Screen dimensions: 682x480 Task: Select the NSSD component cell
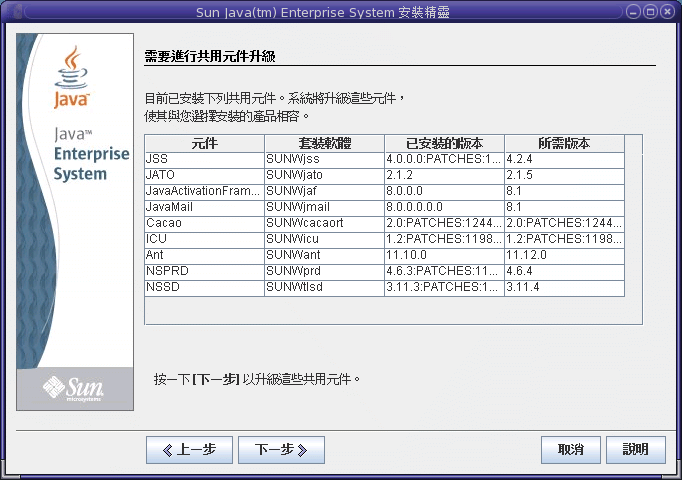point(204,288)
